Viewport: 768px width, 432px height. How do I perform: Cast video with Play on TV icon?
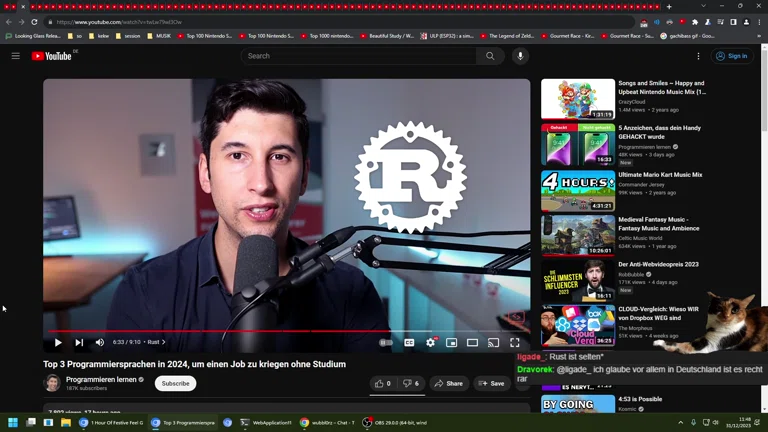(x=493, y=342)
